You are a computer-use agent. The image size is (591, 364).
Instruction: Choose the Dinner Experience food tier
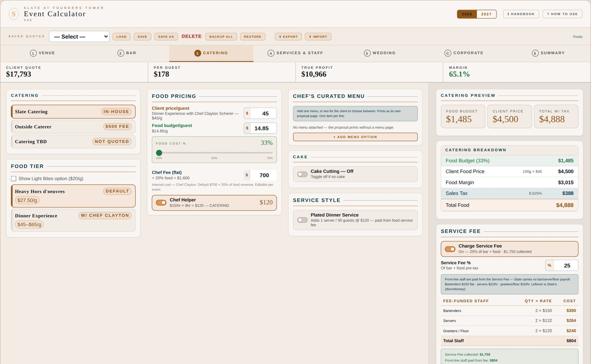(73, 220)
